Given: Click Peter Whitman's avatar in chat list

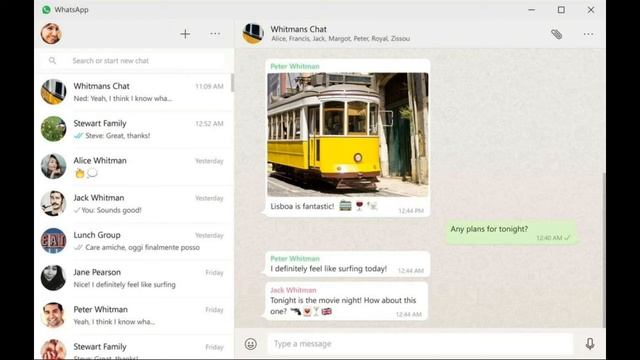Looking at the screenshot, I should tap(53, 315).
